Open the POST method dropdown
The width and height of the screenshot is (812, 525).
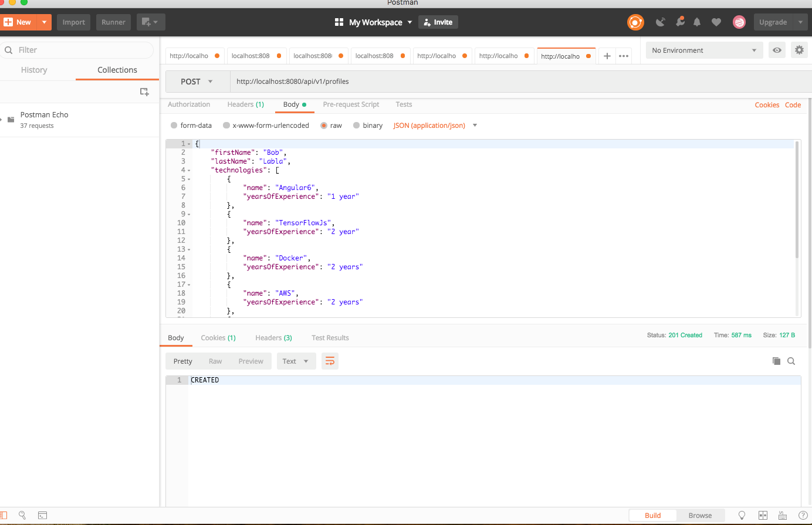197,81
